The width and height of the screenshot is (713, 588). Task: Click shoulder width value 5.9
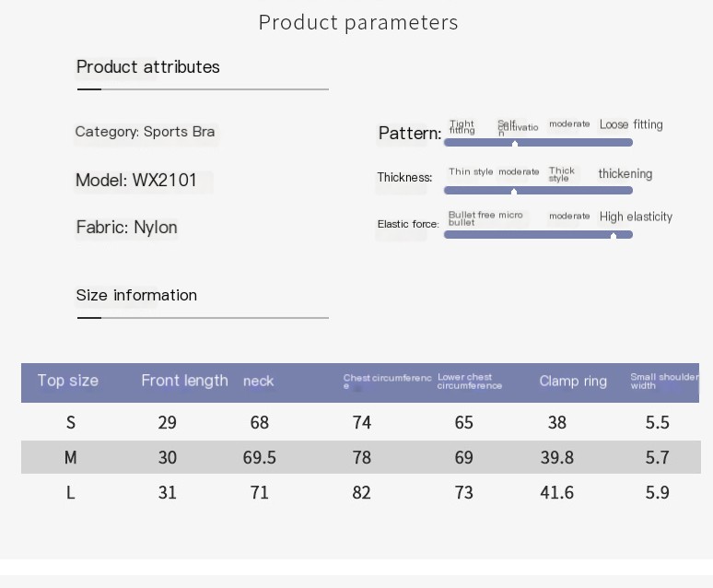point(658,492)
